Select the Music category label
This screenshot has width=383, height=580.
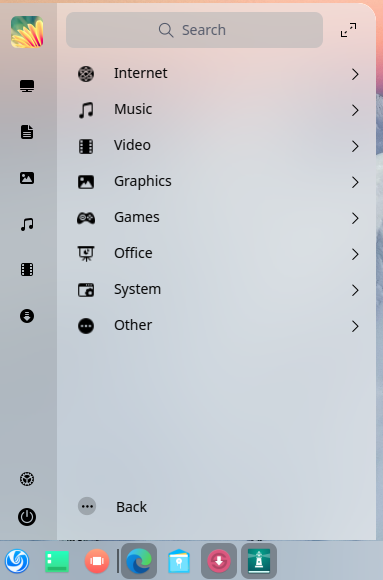133,109
